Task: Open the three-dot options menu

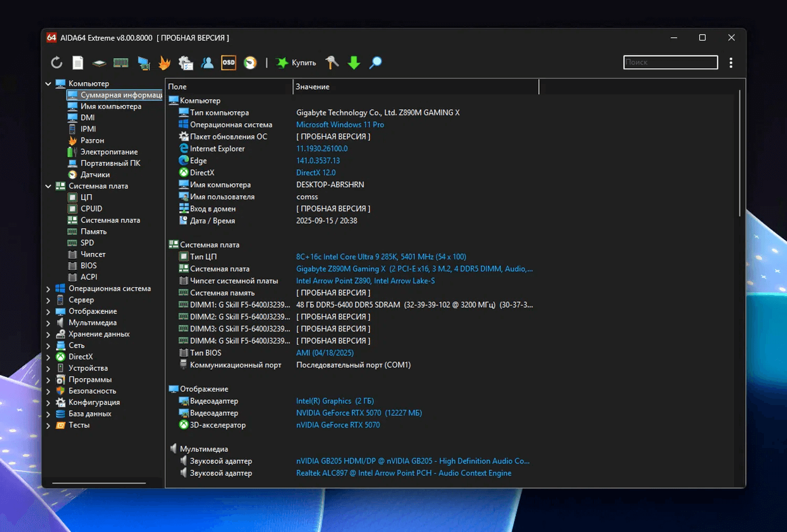Action: (731, 63)
